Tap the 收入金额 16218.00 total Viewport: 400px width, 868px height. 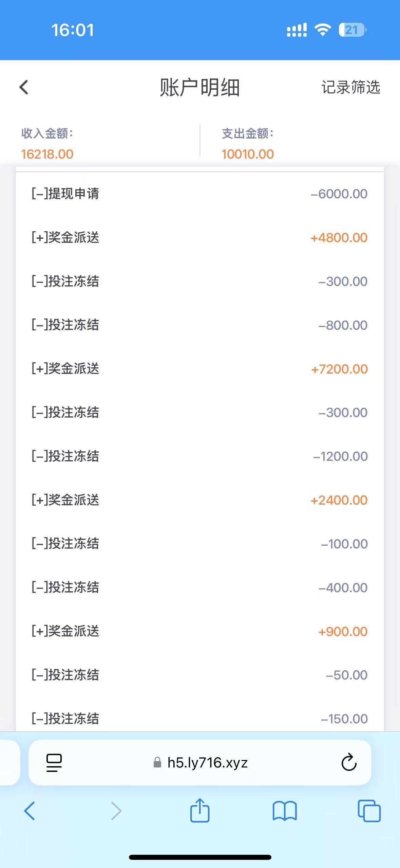pos(47,154)
